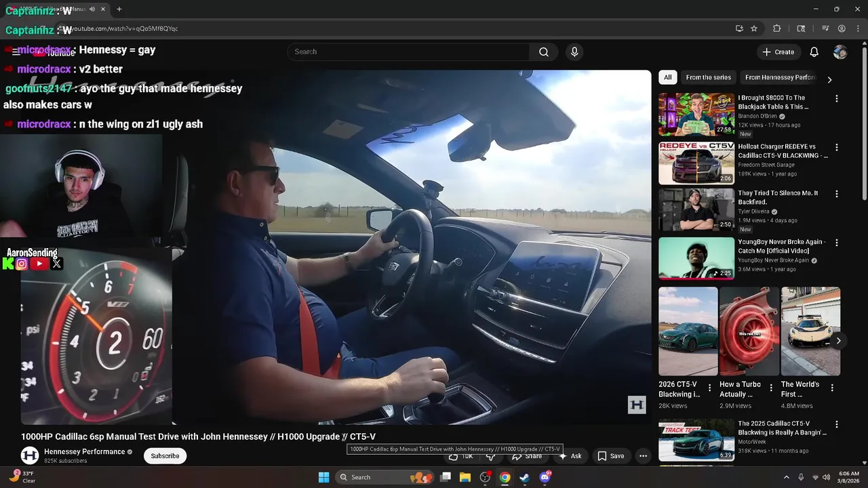This screenshot has width=868, height=488.
Task: Save the video to a playlist
Action: tap(610, 456)
